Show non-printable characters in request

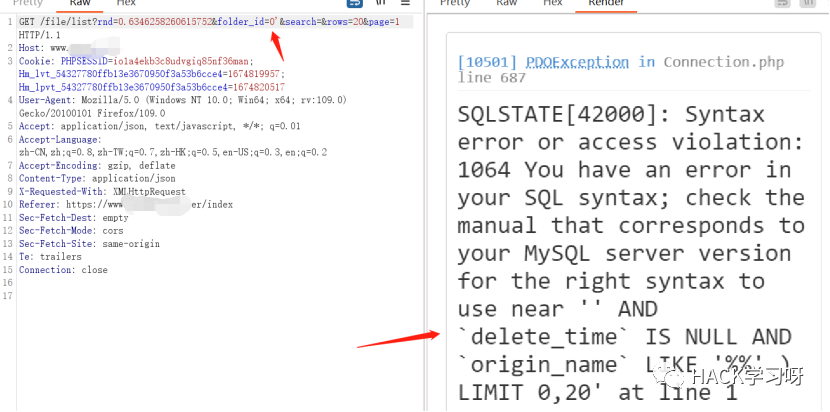381,3
